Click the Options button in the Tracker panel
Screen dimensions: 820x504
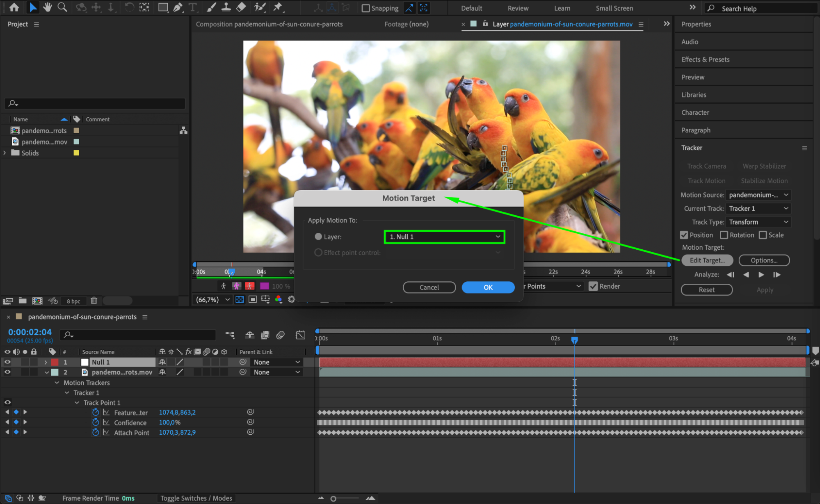(763, 260)
